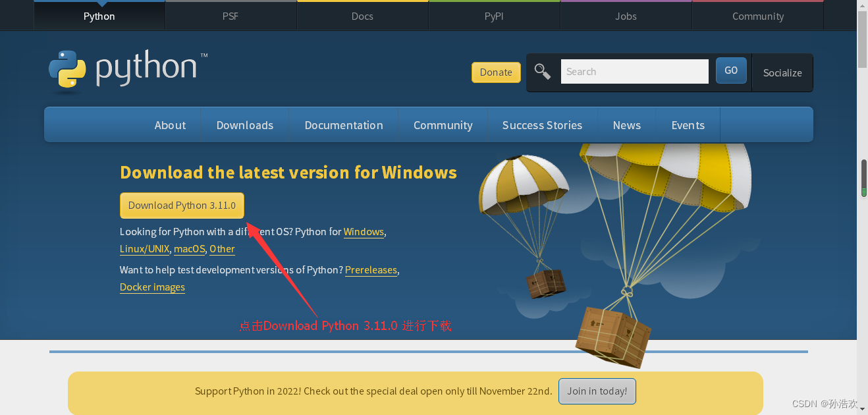Open the Docker images link
Image resolution: width=868 pixels, height=415 pixels.
click(152, 287)
